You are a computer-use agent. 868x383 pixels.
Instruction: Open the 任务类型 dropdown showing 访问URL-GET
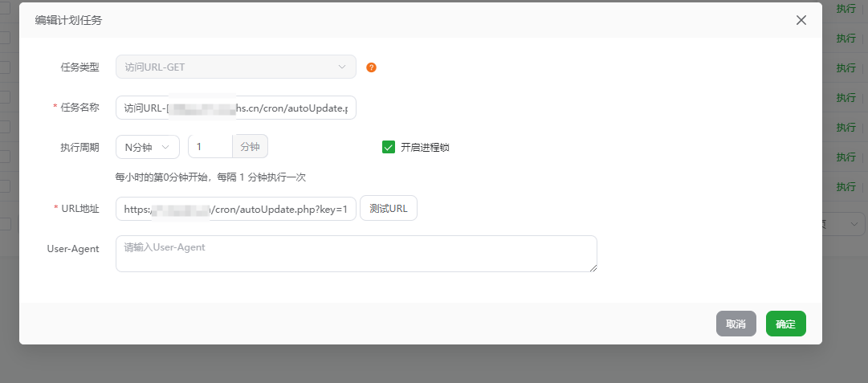tap(235, 67)
